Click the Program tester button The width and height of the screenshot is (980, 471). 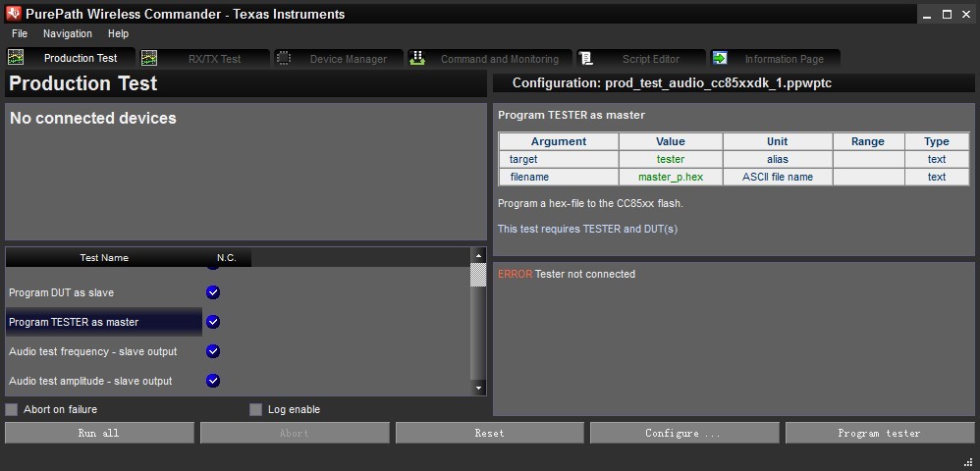tap(880, 433)
